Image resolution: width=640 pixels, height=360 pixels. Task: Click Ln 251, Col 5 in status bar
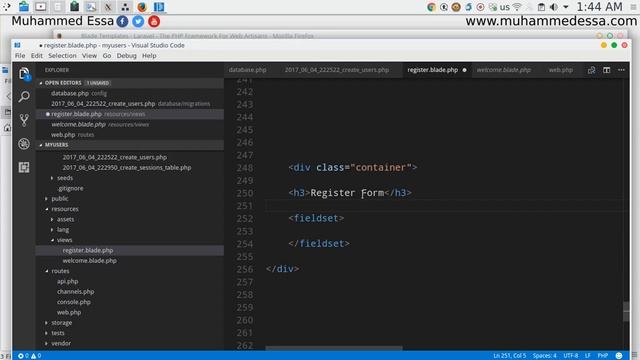[509, 356]
